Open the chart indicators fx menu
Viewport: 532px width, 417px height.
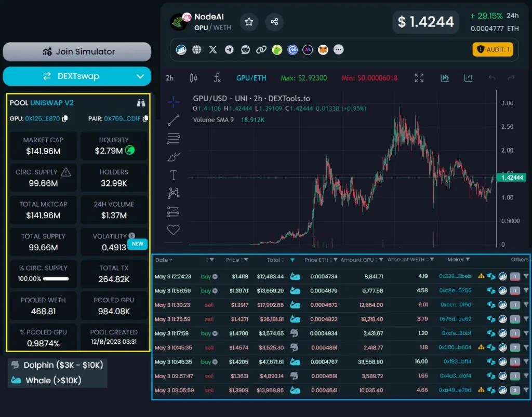217,78
